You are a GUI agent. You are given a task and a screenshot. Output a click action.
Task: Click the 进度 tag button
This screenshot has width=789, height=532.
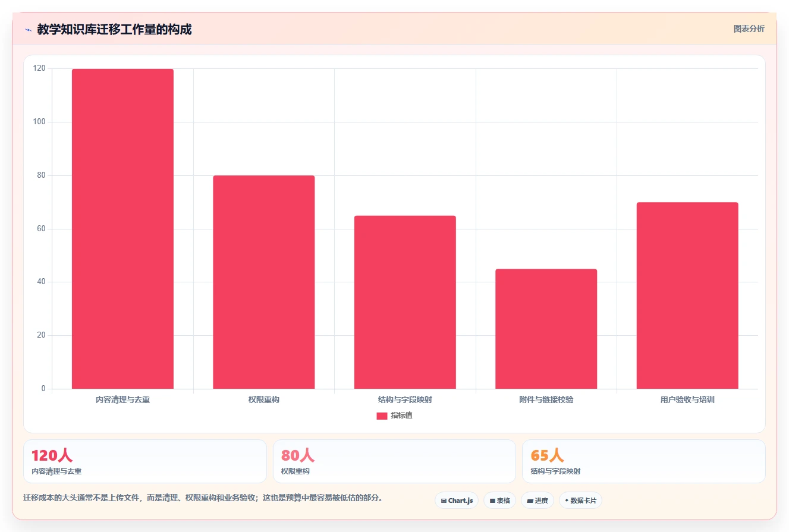click(x=537, y=500)
